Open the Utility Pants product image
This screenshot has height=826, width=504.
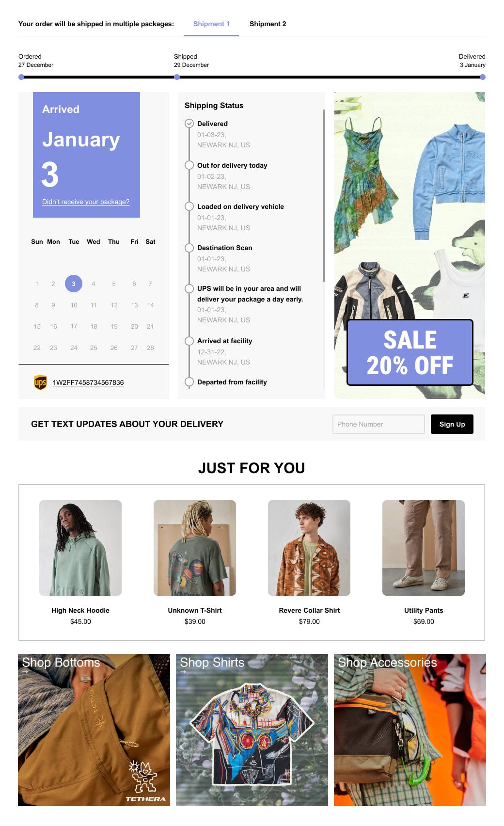coord(424,548)
